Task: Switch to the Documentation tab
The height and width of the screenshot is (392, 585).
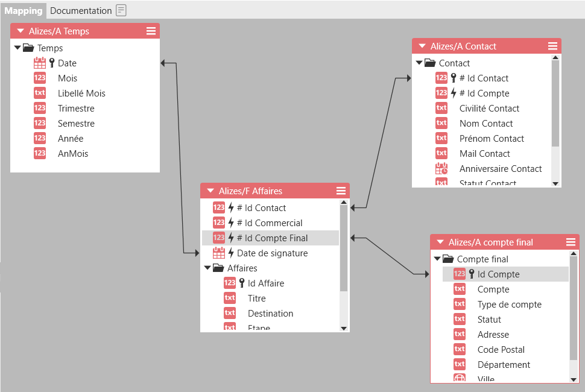Action: click(x=81, y=10)
